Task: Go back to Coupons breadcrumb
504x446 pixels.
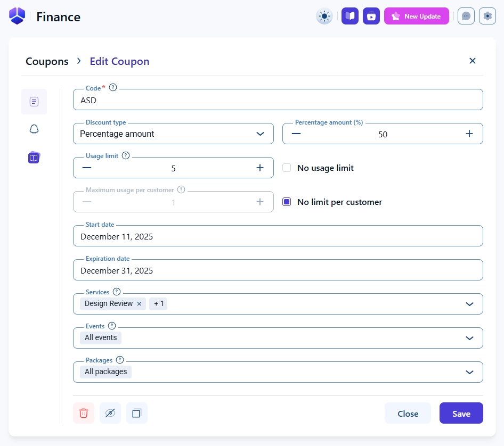Action: [47, 61]
